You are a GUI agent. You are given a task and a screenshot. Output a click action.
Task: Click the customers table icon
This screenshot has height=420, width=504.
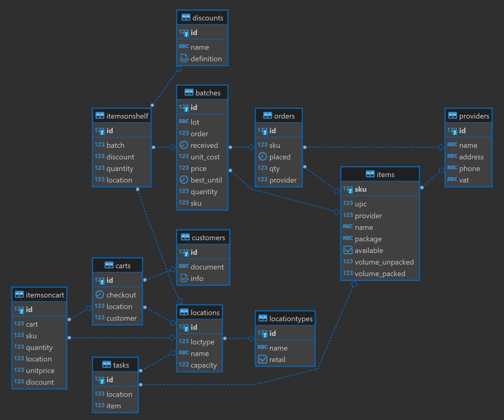click(185, 237)
